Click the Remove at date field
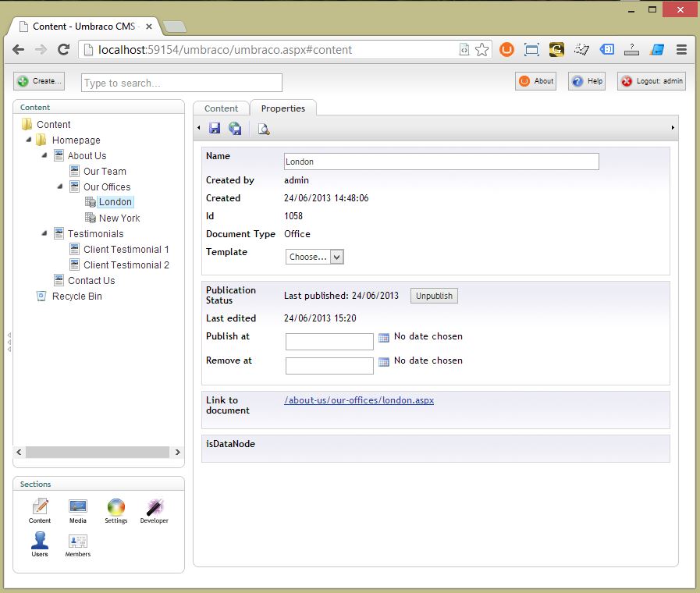Image resolution: width=700 pixels, height=593 pixels. click(329, 366)
